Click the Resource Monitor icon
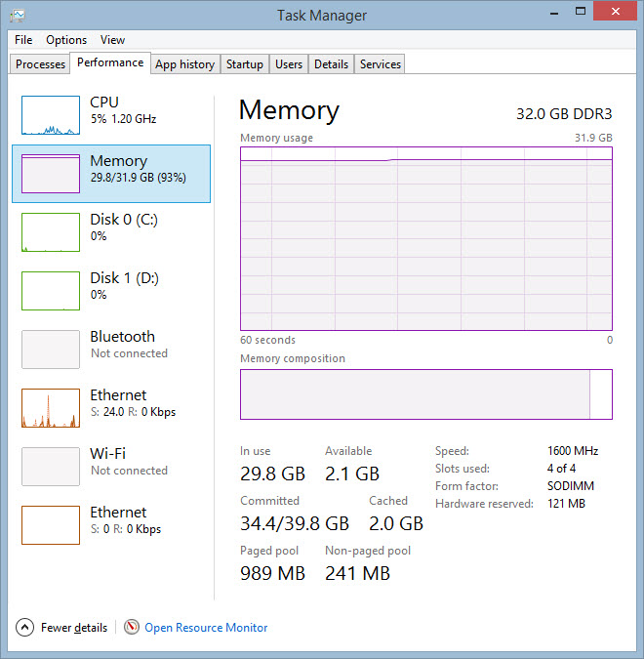This screenshot has height=659, width=644. [x=132, y=628]
